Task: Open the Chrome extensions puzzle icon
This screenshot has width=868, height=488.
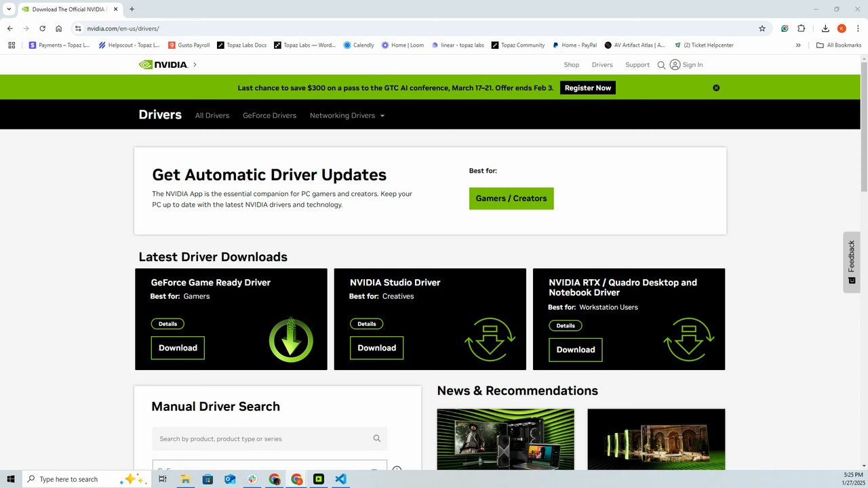Action: pyautogui.click(x=801, y=28)
